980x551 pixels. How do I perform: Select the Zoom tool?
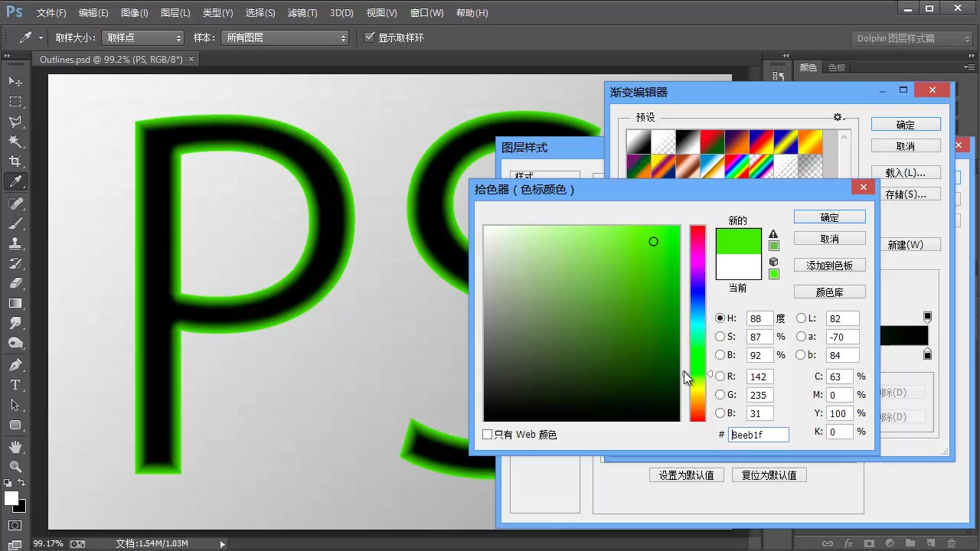coord(15,467)
